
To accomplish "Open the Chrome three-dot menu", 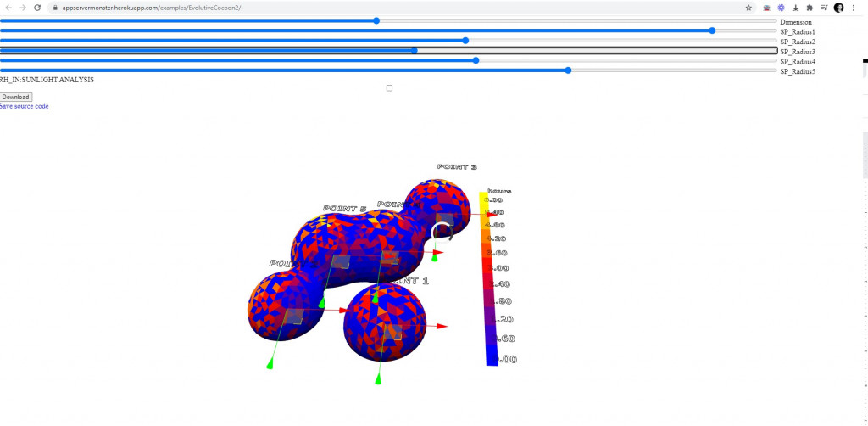I will click(854, 7).
